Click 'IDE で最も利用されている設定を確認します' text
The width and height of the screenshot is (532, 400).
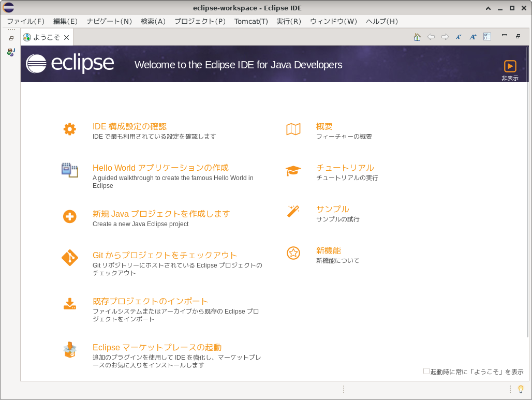(x=154, y=137)
